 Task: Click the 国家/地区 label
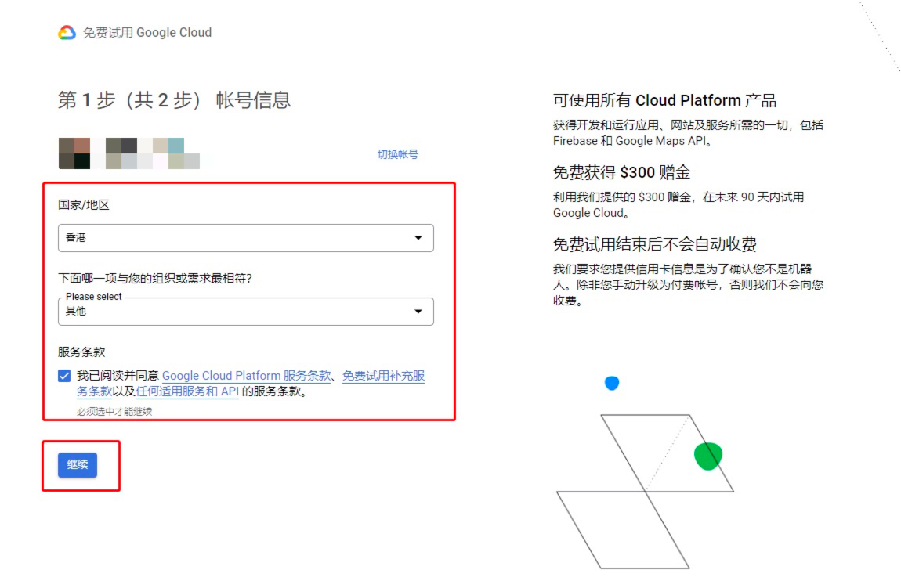[x=84, y=205]
